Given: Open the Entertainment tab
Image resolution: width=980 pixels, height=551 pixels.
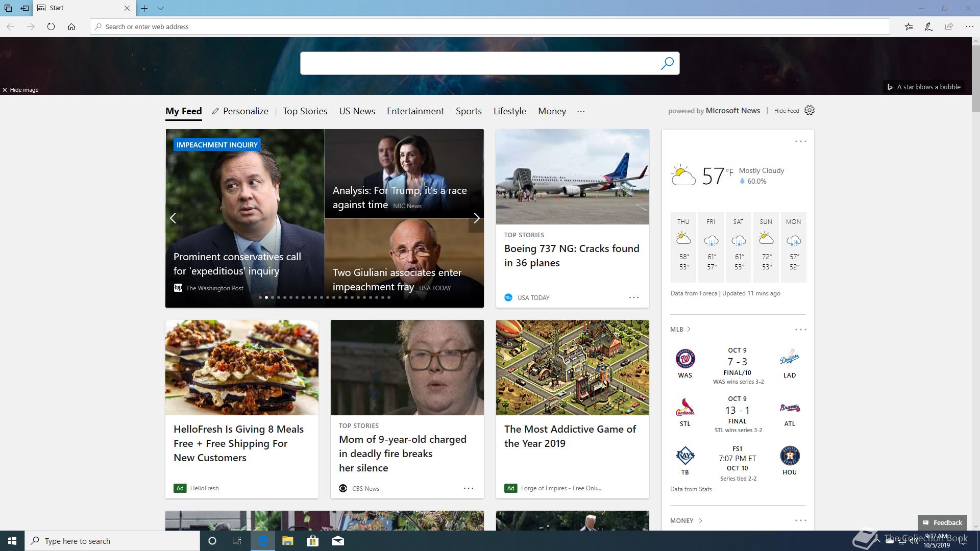Looking at the screenshot, I should 415,111.
